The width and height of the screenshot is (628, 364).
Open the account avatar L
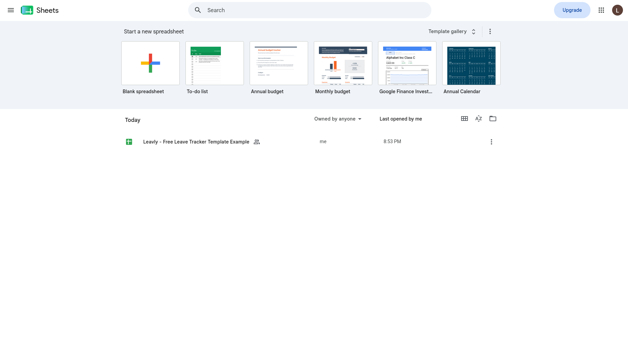coord(617,10)
